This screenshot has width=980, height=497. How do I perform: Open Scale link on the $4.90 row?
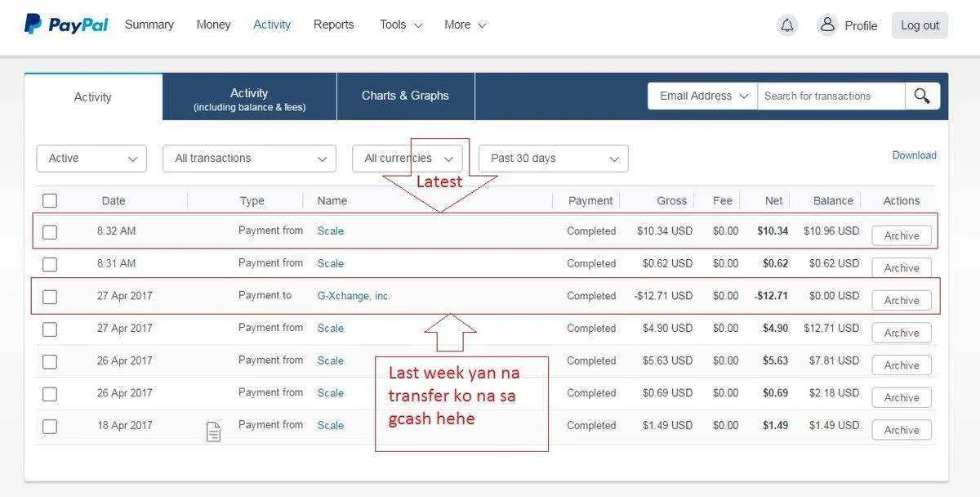[x=331, y=328]
